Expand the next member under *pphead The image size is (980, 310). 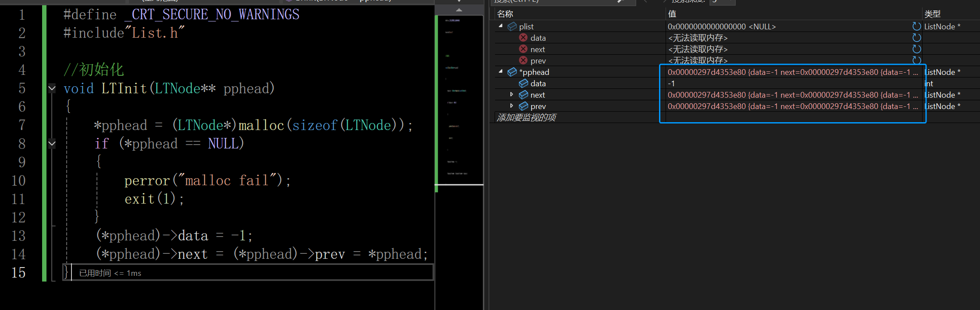pyautogui.click(x=511, y=95)
